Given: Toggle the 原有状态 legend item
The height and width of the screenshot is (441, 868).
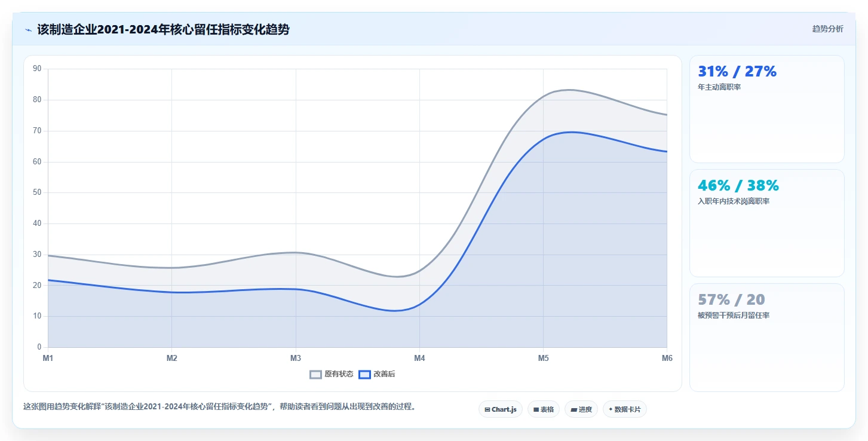Looking at the screenshot, I should tap(332, 374).
